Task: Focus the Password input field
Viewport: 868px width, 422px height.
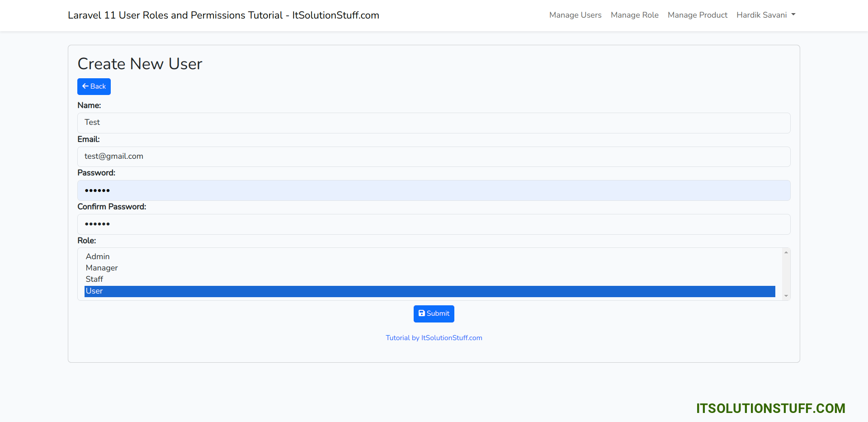Action: pyautogui.click(x=434, y=190)
